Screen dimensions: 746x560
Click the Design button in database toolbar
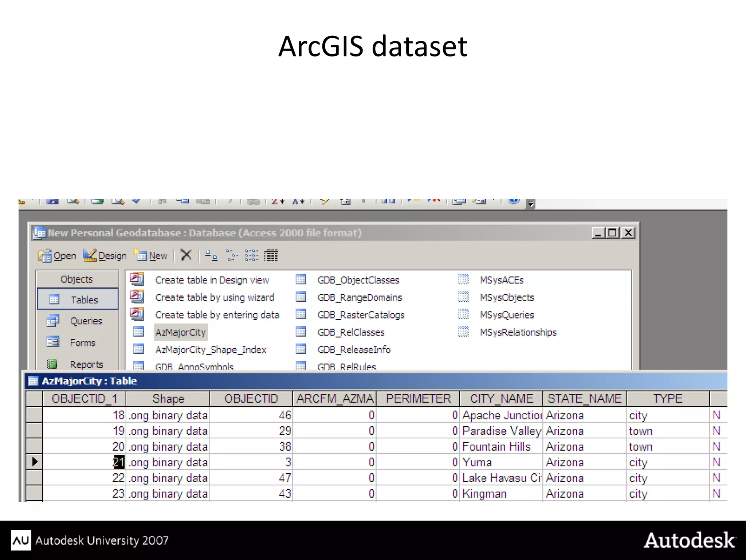pyautogui.click(x=105, y=256)
